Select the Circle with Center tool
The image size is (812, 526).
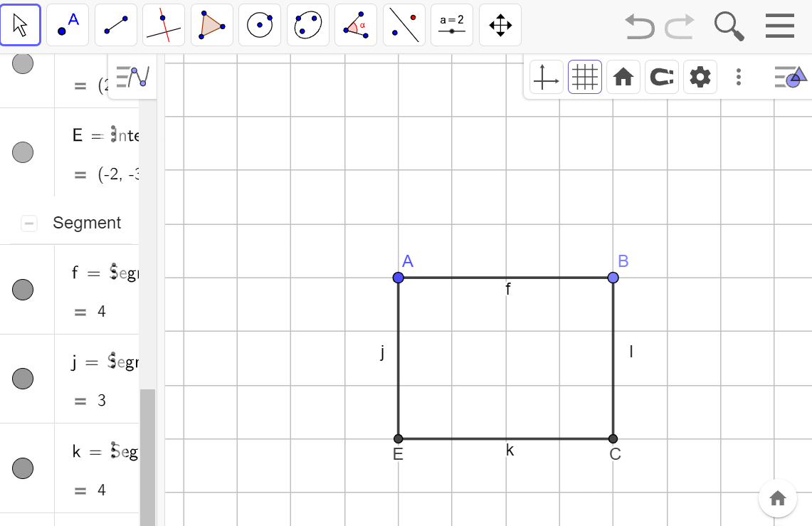pyautogui.click(x=260, y=25)
